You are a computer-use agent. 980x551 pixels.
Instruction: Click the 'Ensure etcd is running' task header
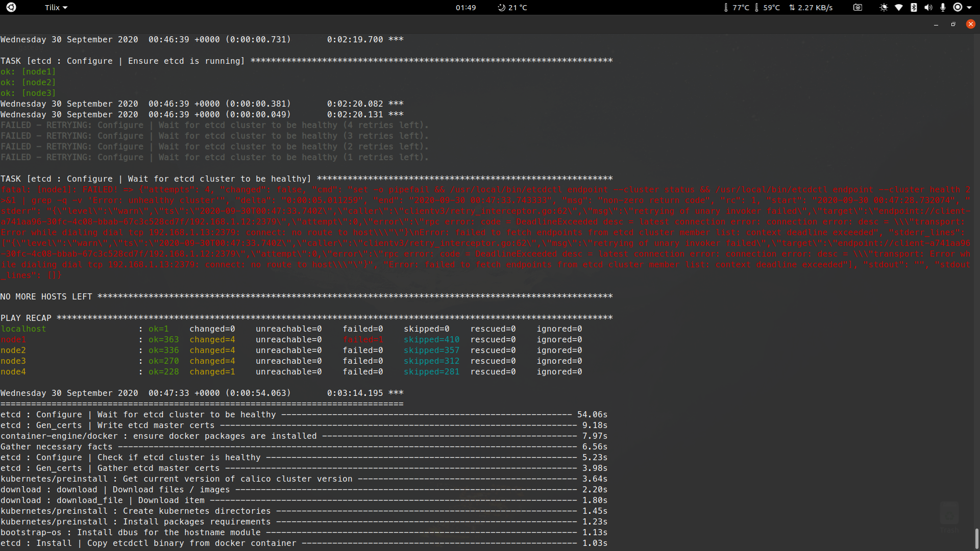(x=306, y=61)
